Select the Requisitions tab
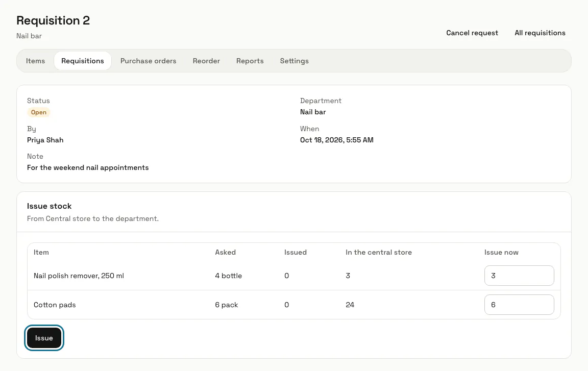The image size is (588, 371). (83, 61)
